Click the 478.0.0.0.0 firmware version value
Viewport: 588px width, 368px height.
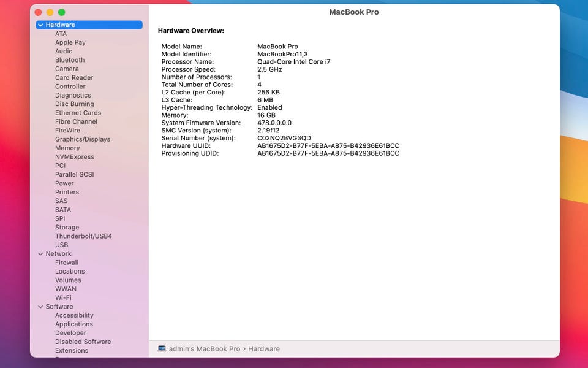click(274, 123)
